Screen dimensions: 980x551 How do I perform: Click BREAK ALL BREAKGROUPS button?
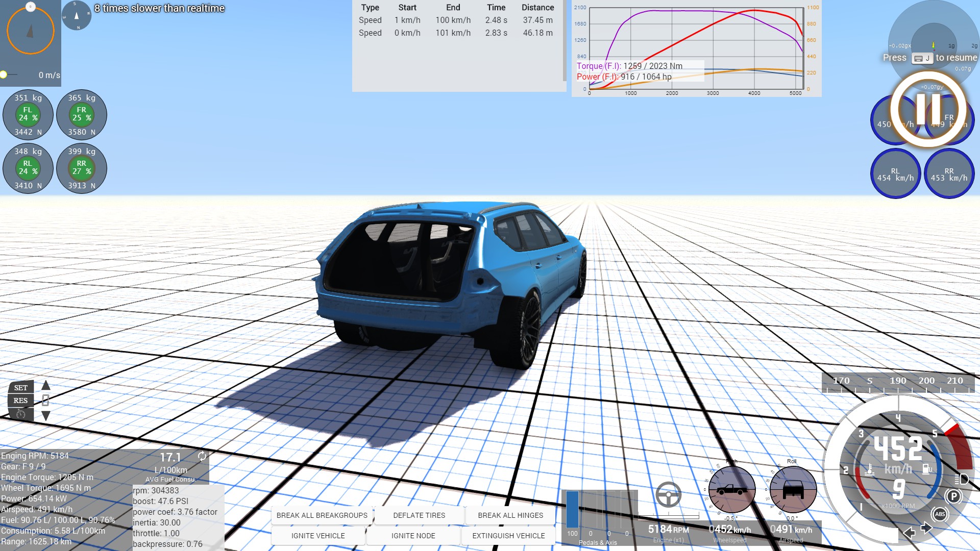(322, 515)
